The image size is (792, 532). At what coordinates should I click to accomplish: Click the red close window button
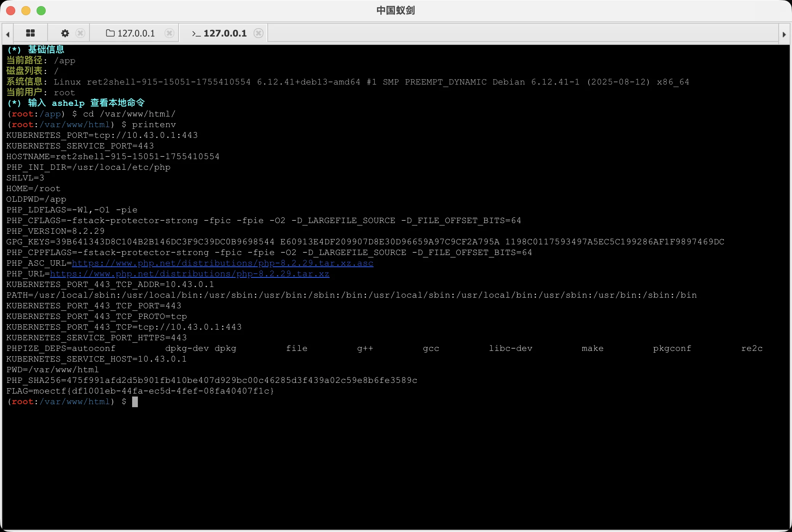click(11, 11)
